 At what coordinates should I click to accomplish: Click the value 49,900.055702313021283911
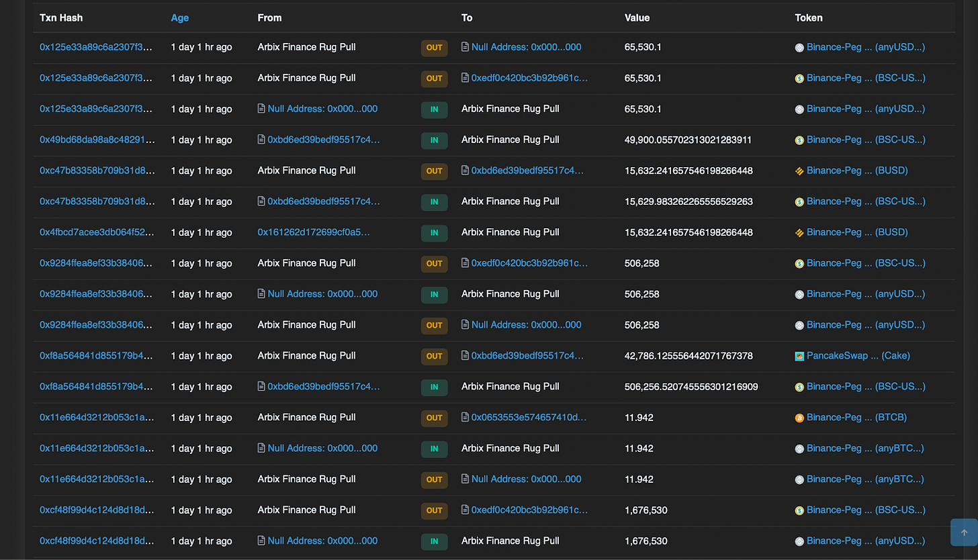(x=688, y=140)
